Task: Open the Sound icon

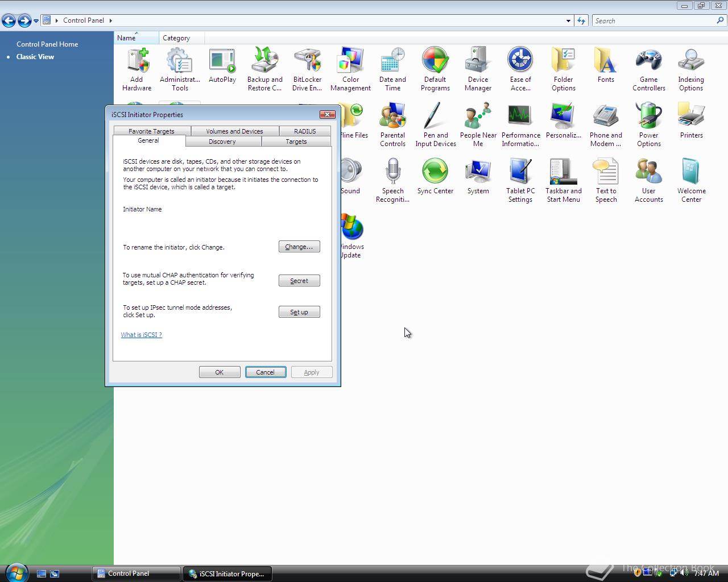Action: [351, 177]
